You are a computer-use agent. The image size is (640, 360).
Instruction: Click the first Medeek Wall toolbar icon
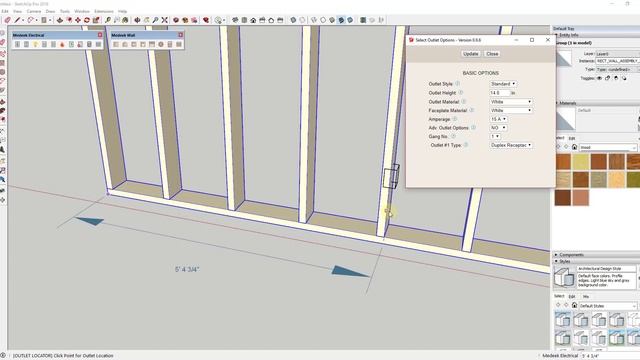[116, 44]
